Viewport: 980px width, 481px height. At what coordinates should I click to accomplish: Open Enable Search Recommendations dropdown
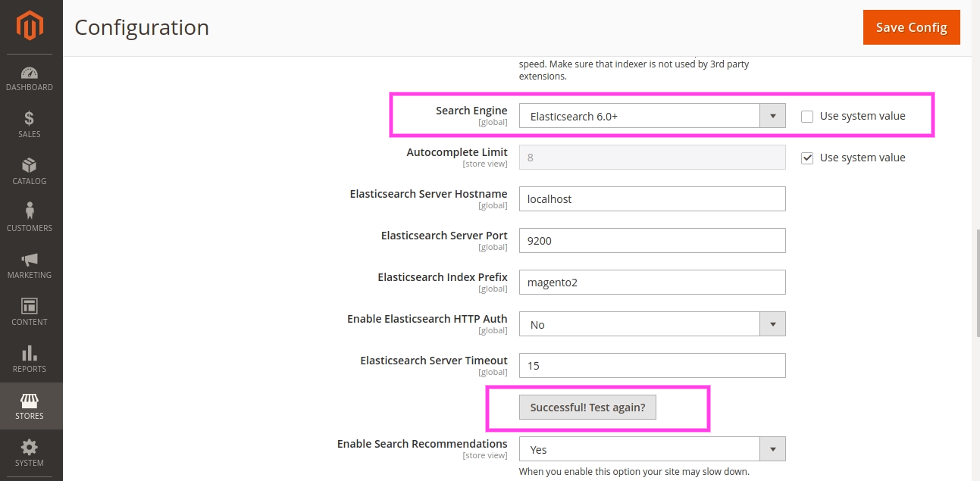click(x=652, y=449)
